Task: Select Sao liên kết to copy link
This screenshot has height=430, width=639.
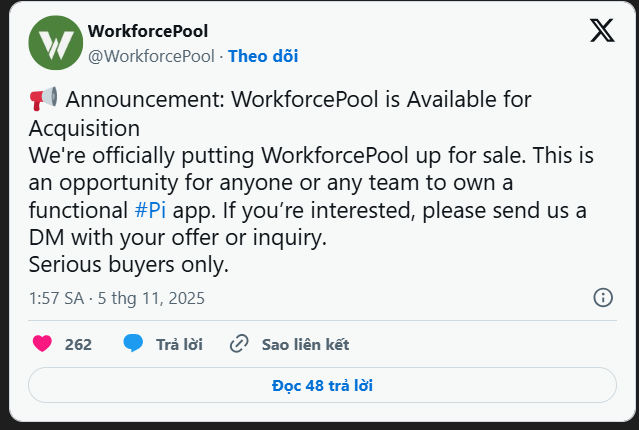Action: coord(305,344)
